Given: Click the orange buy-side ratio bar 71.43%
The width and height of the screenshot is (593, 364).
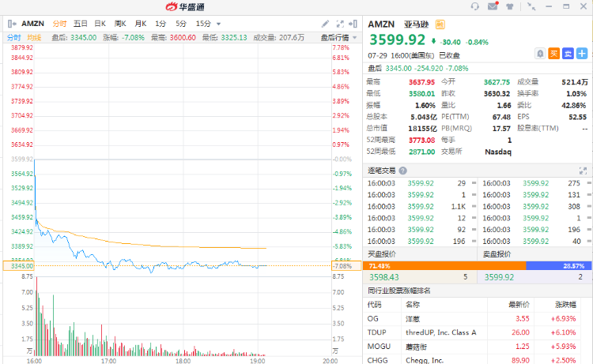Looking at the screenshot, I should pos(444,266).
